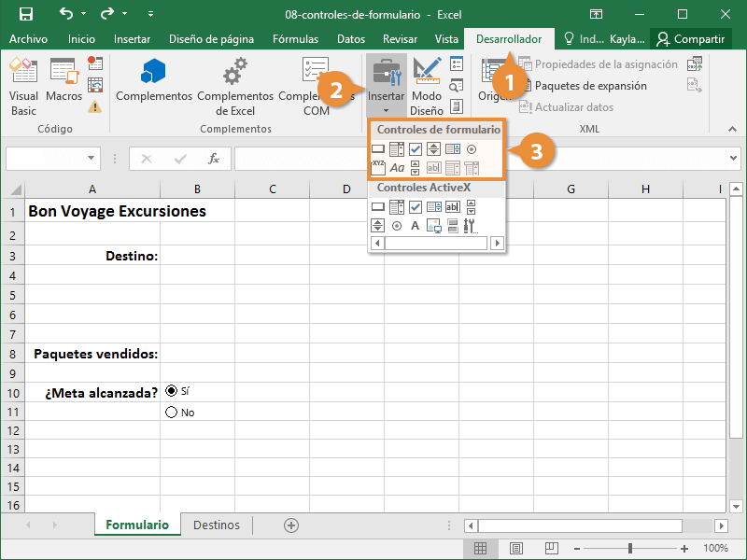This screenshot has width=747, height=560.
Task: Move the zoom slider handle
Action: (x=630, y=549)
